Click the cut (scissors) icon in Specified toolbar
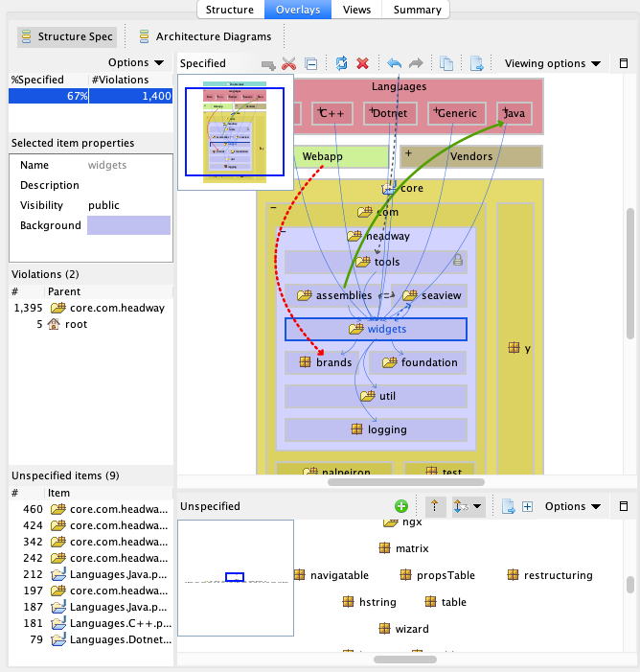Image resolution: width=640 pixels, height=672 pixels. pyautogui.click(x=288, y=64)
